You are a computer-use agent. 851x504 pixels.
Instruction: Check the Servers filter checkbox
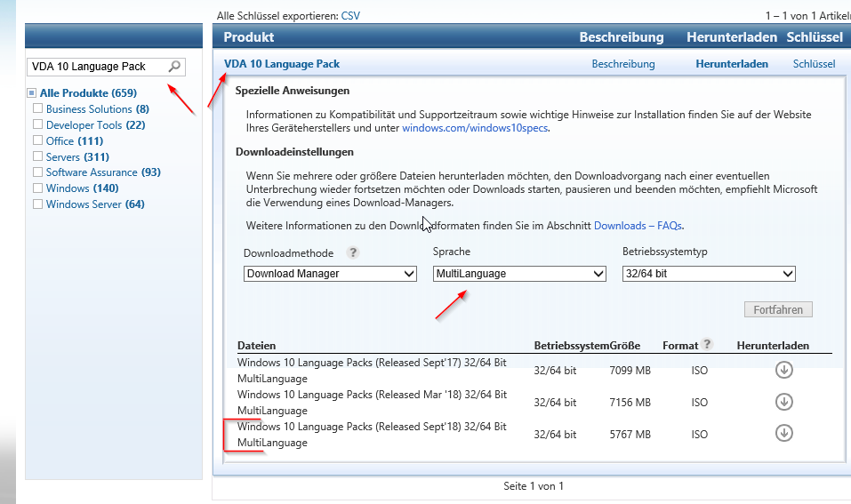pyautogui.click(x=37, y=156)
